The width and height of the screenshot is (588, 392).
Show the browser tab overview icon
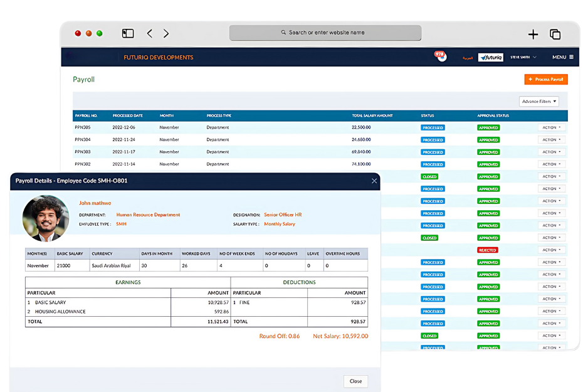click(x=555, y=34)
